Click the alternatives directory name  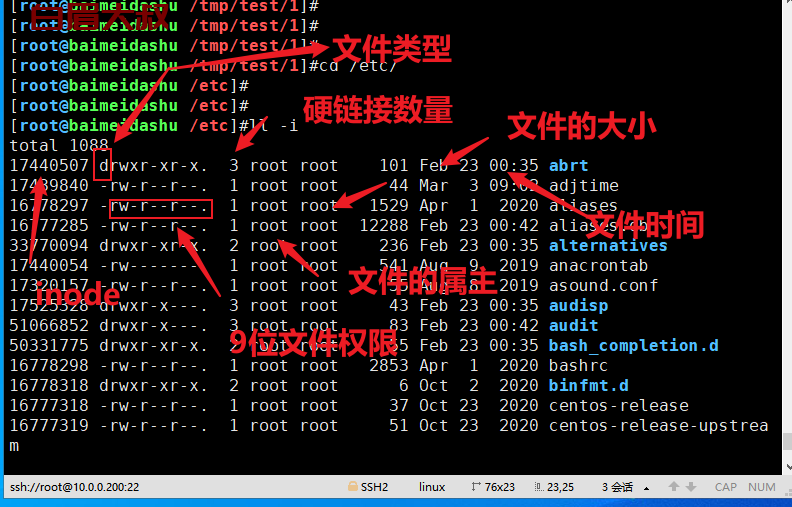608,245
